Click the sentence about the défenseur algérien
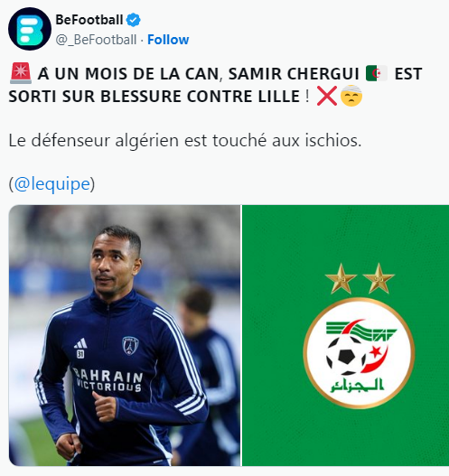 tap(185, 141)
